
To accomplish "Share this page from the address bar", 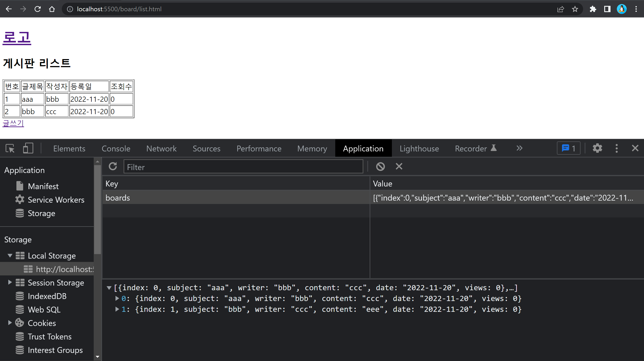I will point(561,9).
